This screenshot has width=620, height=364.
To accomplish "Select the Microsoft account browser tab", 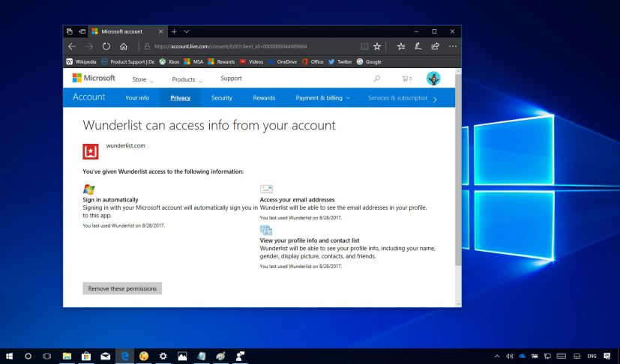I will (127, 31).
